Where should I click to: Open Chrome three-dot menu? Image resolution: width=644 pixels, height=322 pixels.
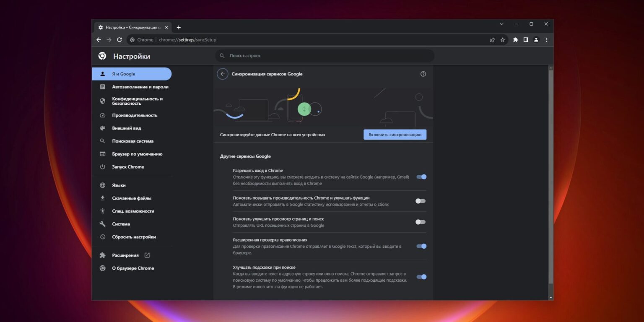coord(546,40)
